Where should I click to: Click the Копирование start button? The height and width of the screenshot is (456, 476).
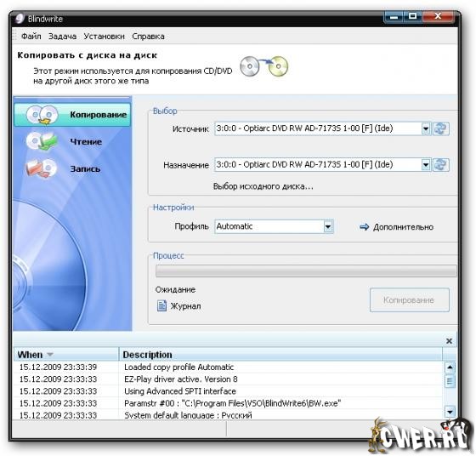409,299
